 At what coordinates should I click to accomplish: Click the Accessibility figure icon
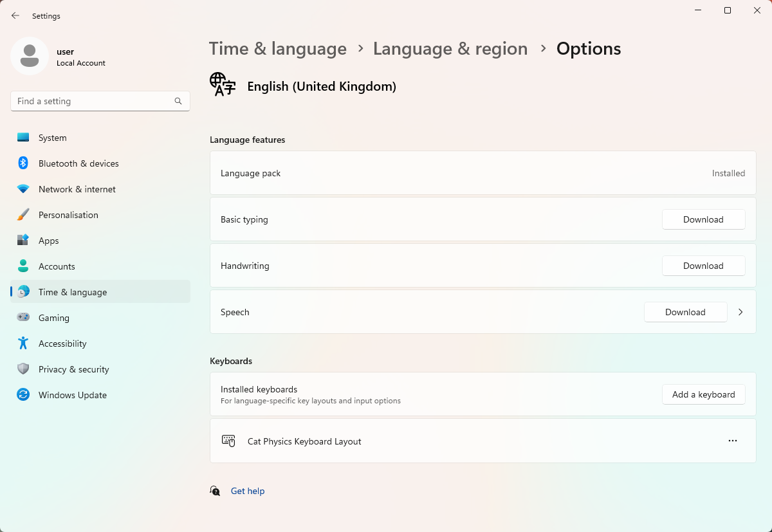23,344
